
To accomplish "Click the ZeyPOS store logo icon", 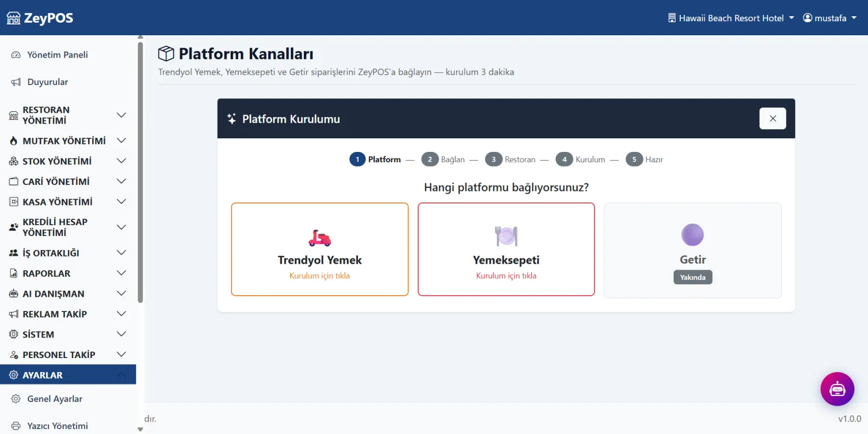I will [x=14, y=18].
